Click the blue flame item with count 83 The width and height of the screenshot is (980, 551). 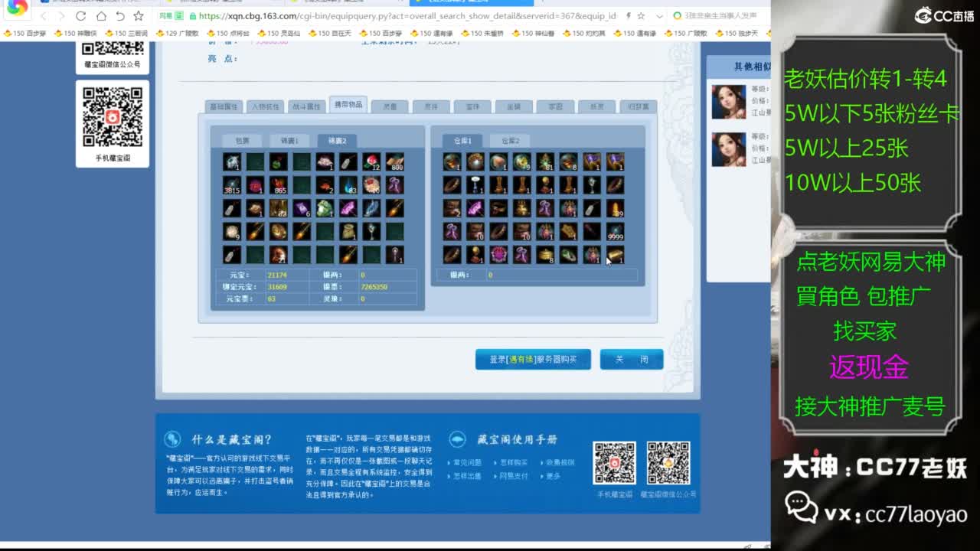[x=348, y=184]
